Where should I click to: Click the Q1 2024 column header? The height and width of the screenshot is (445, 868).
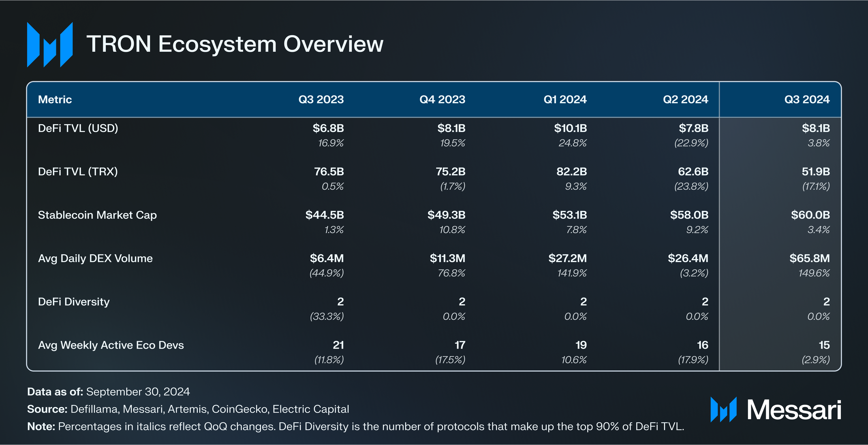(x=565, y=100)
